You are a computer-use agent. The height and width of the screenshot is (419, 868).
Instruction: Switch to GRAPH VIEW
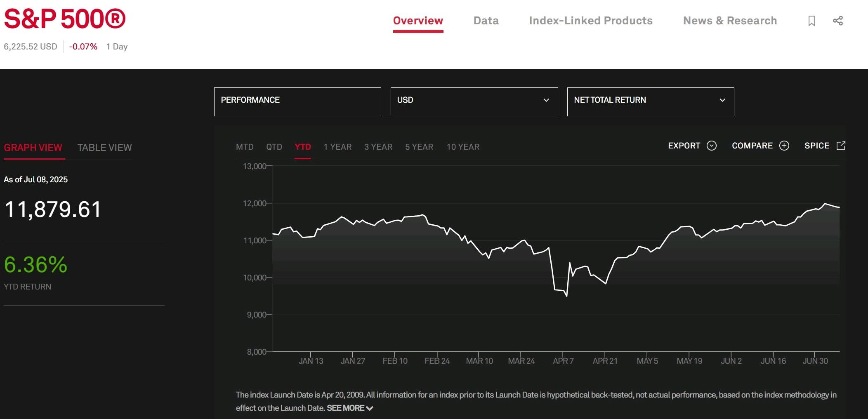pos(33,148)
